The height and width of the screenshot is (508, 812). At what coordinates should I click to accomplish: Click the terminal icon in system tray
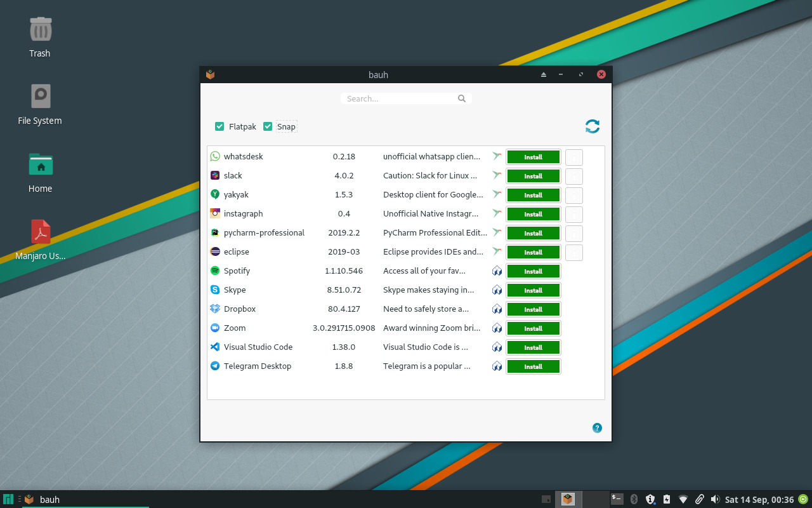[x=617, y=498]
